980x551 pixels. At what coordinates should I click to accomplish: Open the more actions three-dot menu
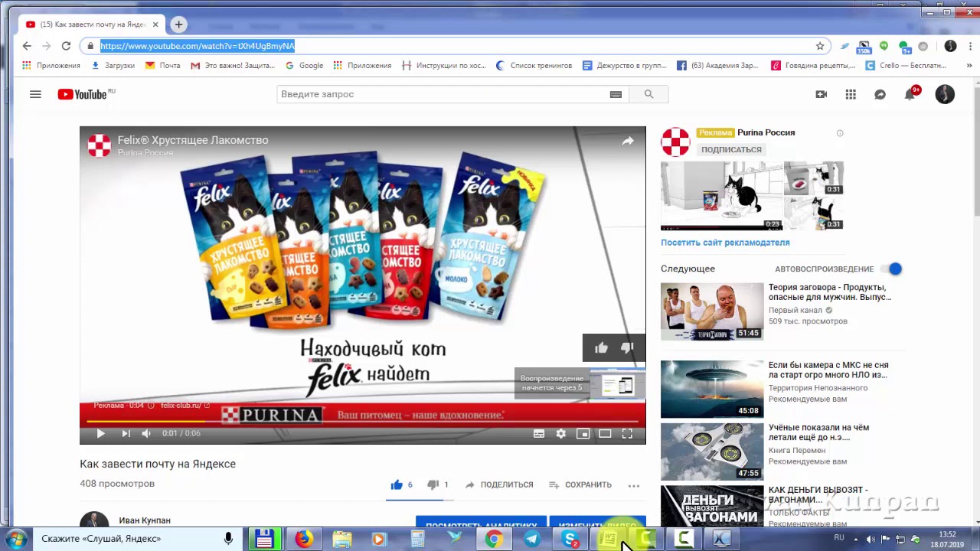point(634,485)
